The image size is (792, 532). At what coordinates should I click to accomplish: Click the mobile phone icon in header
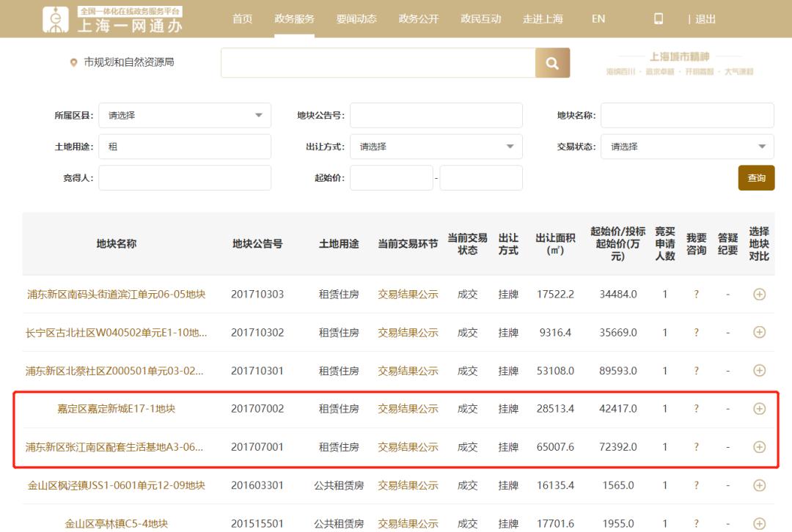coord(659,19)
